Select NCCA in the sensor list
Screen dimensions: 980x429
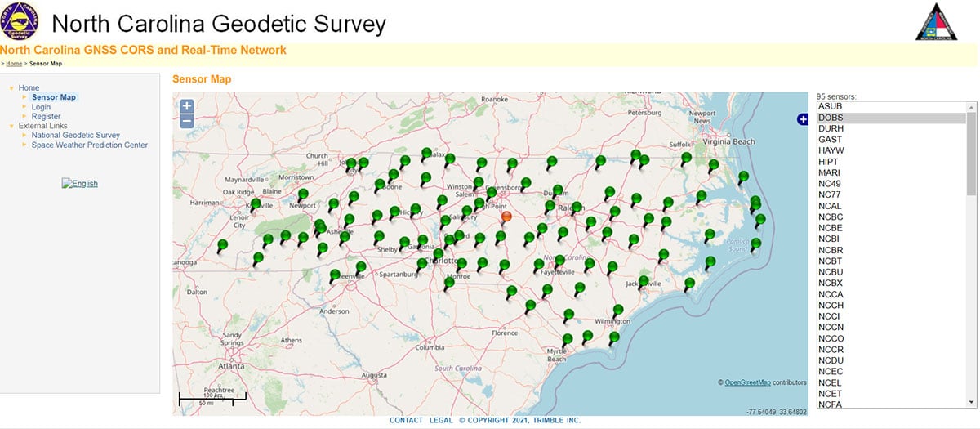(891, 294)
